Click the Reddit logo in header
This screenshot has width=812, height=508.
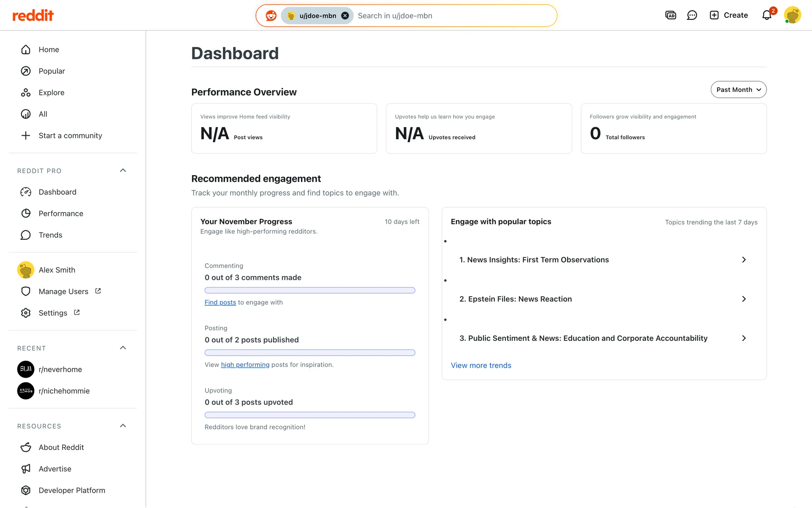pos(33,16)
